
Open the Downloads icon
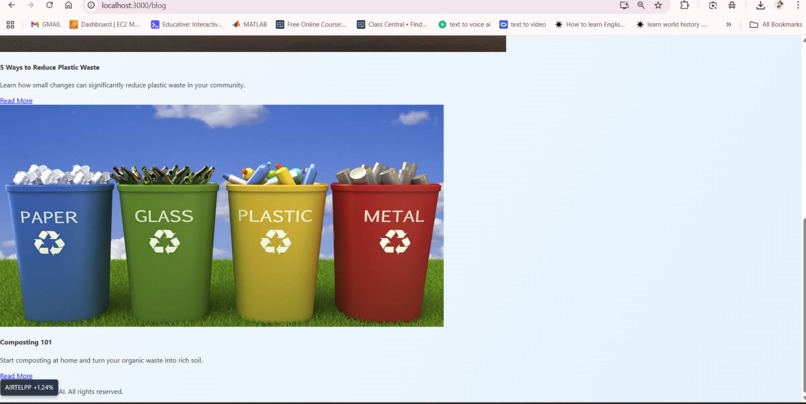pos(760,5)
